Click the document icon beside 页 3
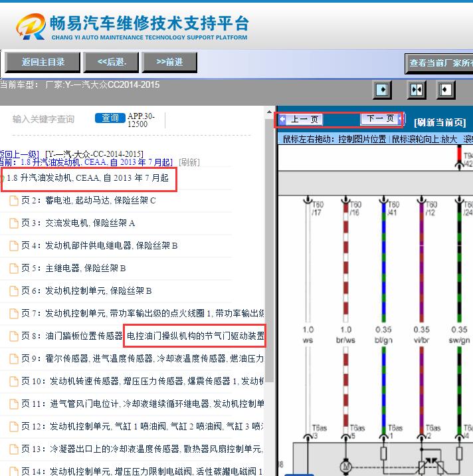Image resolution: width=473 pixels, height=476 pixels. click(14, 223)
